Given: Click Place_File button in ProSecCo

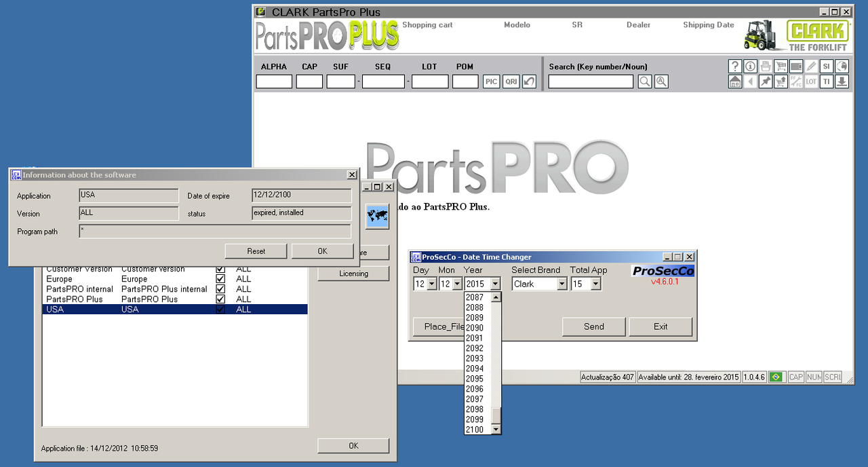Looking at the screenshot, I should [x=444, y=326].
